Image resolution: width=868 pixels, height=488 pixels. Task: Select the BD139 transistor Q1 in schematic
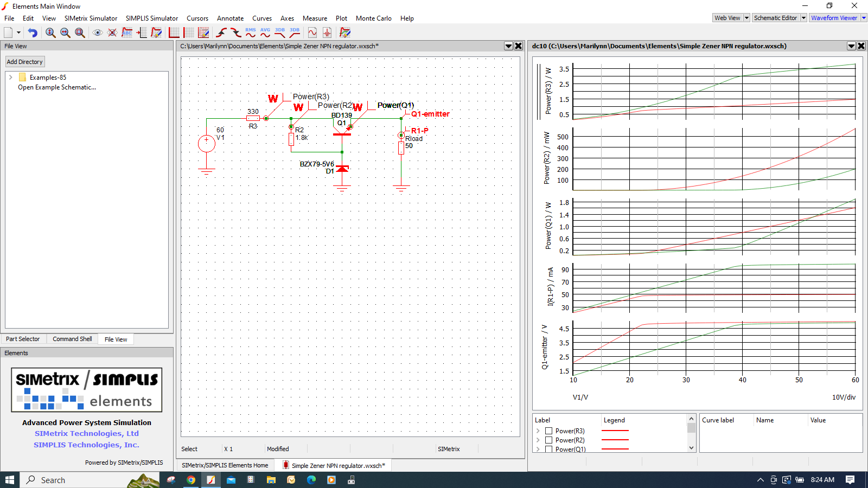(x=342, y=131)
